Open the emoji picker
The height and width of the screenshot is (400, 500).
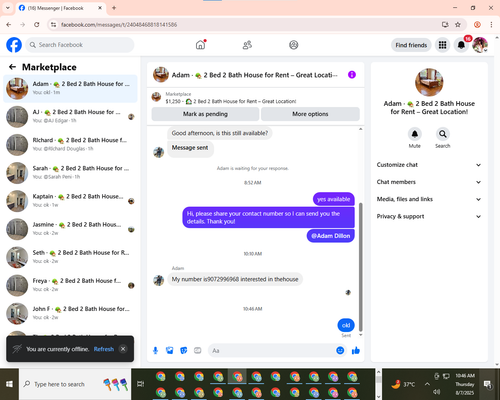(x=340, y=350)
